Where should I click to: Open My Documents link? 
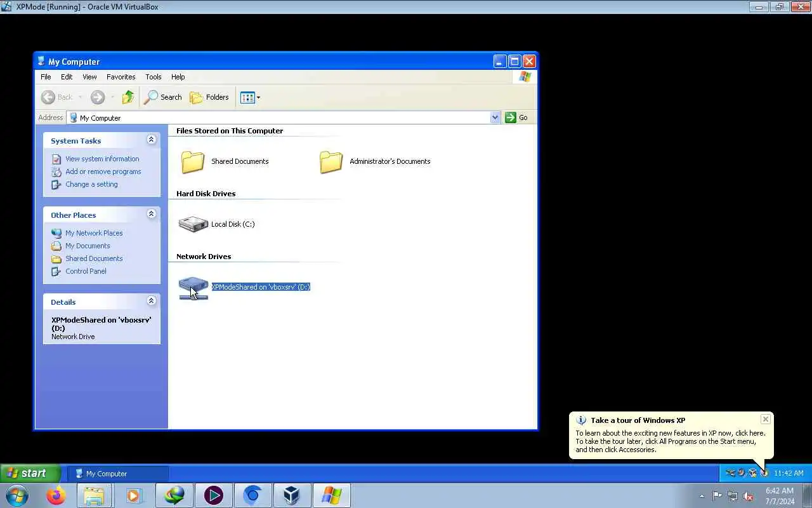click(x=88, y=246)
